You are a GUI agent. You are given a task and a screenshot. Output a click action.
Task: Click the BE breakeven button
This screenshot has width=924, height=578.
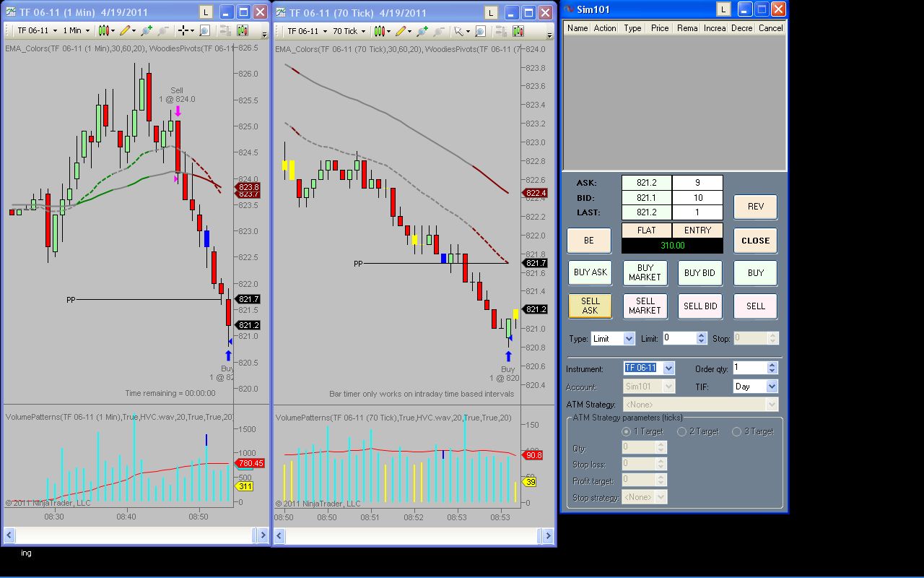589,241
